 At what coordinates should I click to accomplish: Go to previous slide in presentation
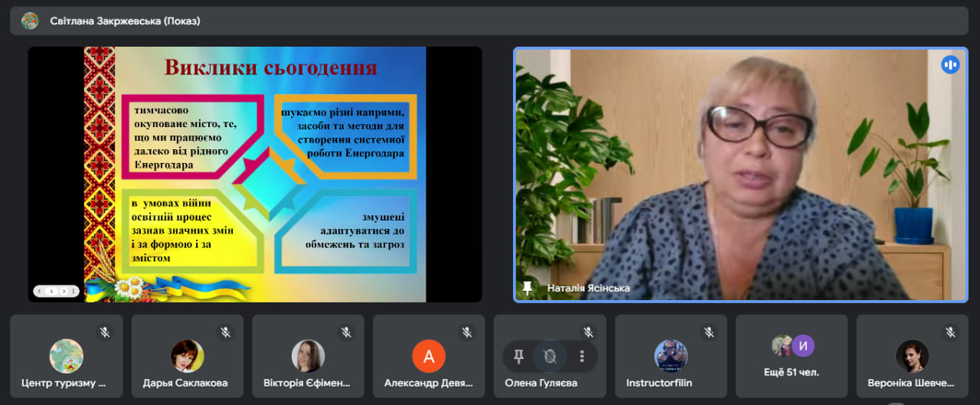(41, 291)
